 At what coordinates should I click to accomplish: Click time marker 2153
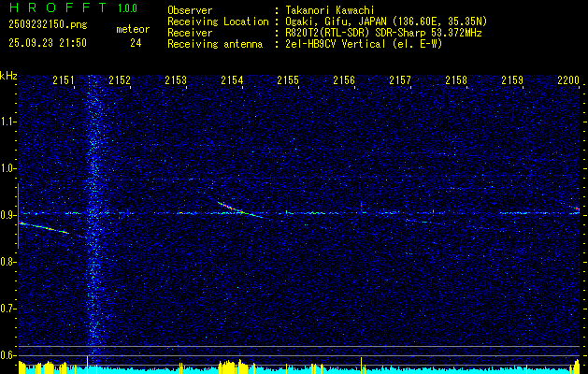coord(176,79)
